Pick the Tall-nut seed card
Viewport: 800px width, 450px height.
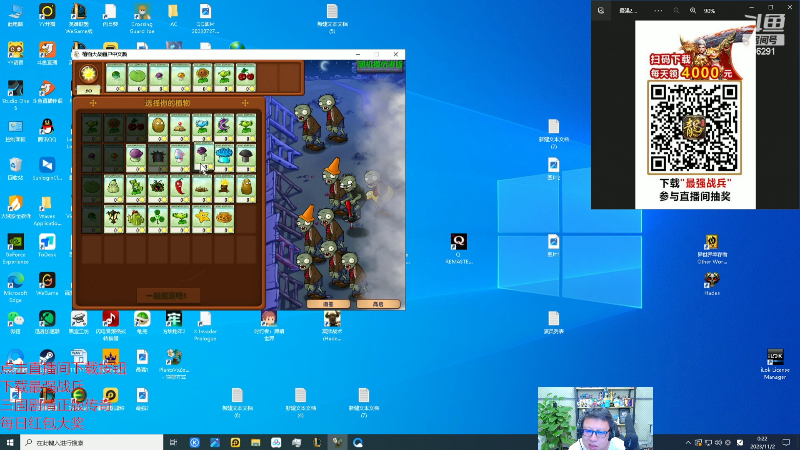(x=246, y=189)
